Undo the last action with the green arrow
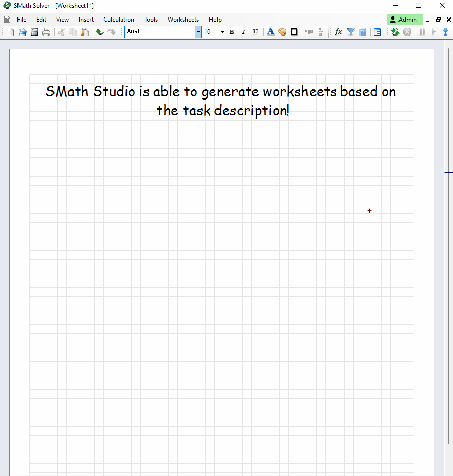The image size is (453, 476). point(99,32)
